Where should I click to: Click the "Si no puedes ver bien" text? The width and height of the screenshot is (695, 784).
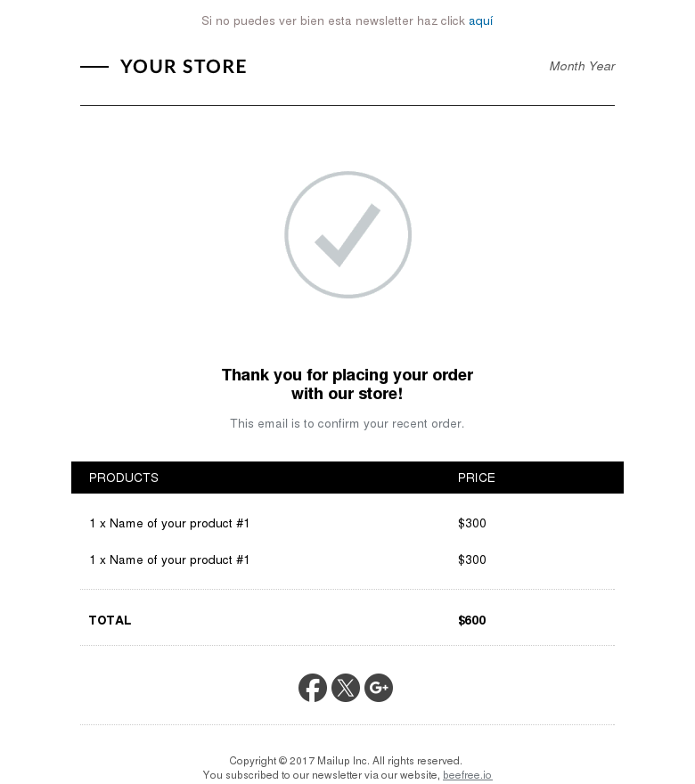(333, 20)
